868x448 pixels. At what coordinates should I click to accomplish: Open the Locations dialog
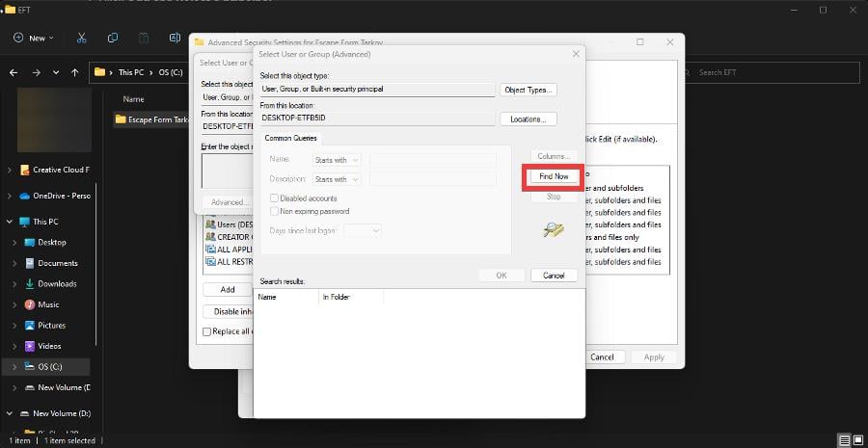click(529, 119)
